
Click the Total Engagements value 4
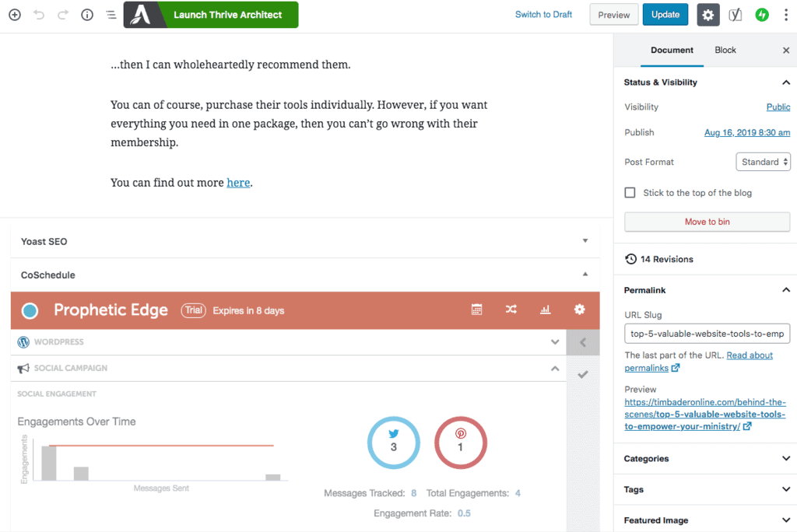[x=518, y=493]
